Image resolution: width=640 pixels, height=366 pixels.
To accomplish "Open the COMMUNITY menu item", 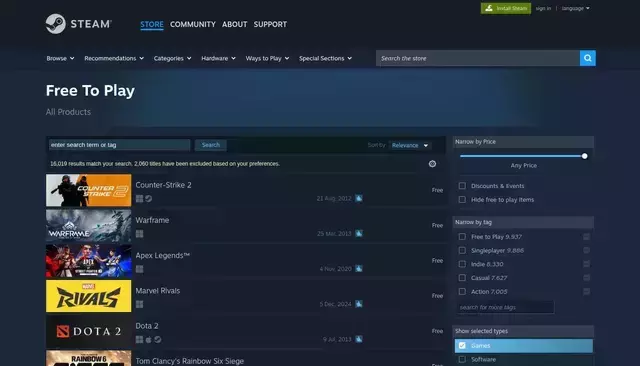I will pos(193,24).
